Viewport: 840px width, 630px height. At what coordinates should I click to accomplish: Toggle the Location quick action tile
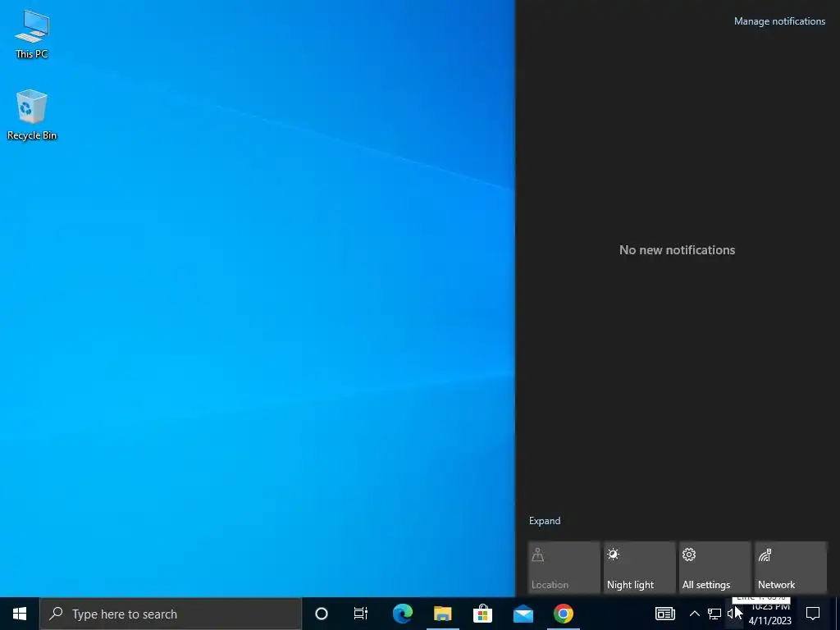point(564,568)
